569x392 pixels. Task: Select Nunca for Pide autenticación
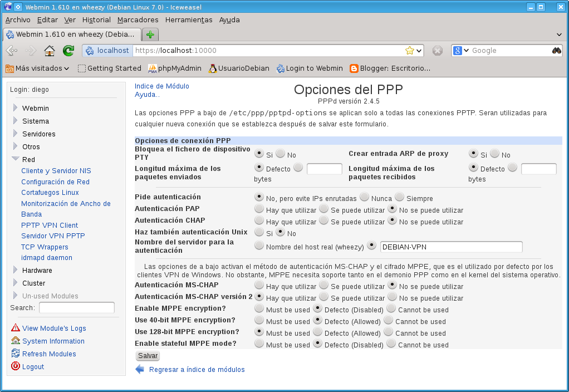(x=364, y=197)
